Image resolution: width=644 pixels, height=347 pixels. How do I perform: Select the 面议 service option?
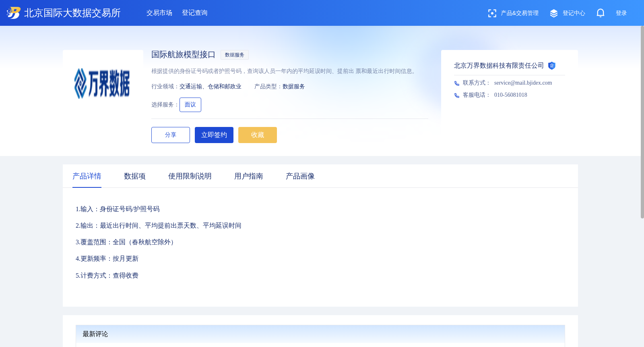(x=190, y=105)
